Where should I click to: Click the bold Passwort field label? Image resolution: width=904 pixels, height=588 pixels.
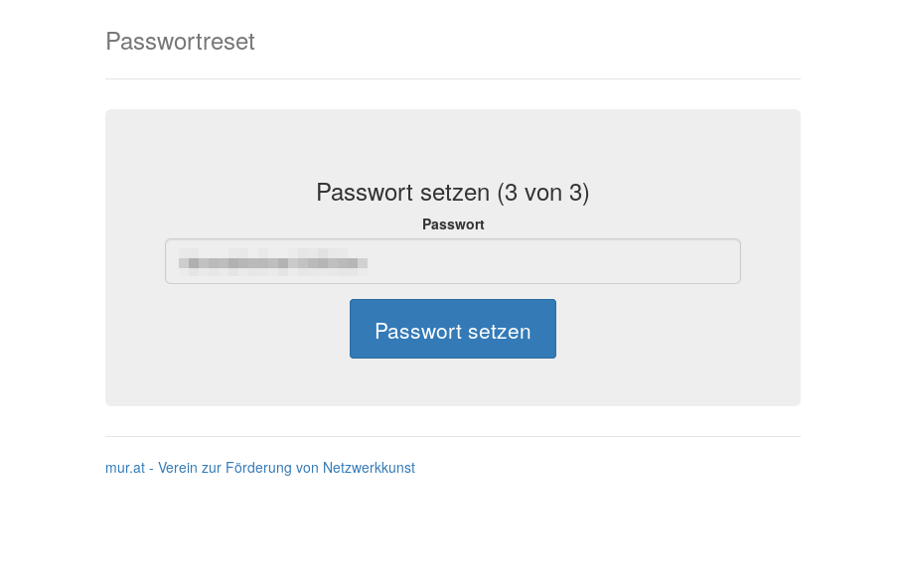pyautogui.click(x=452, y=224)
